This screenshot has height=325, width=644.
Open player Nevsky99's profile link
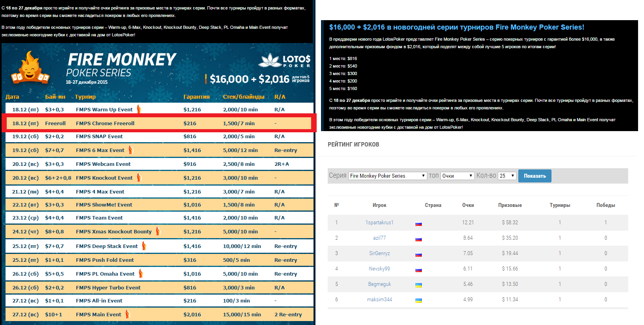[x=380, y=269]
